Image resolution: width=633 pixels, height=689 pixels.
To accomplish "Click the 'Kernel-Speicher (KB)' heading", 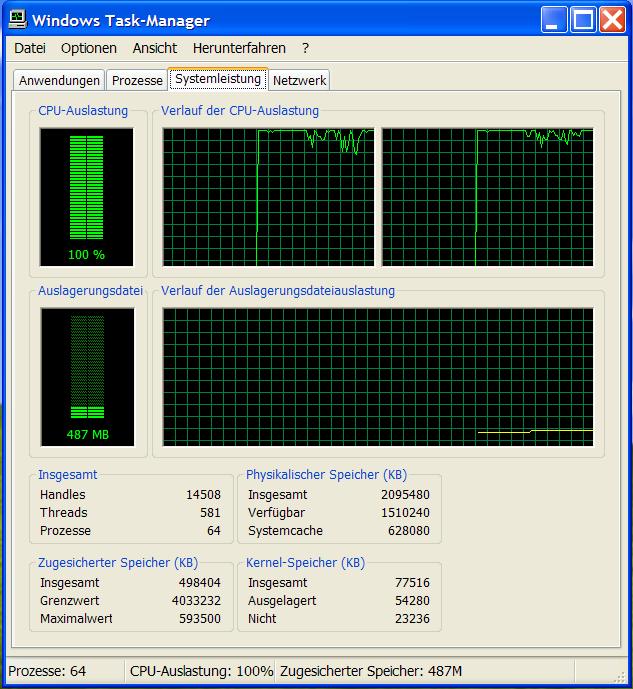I will click(305, 563).
